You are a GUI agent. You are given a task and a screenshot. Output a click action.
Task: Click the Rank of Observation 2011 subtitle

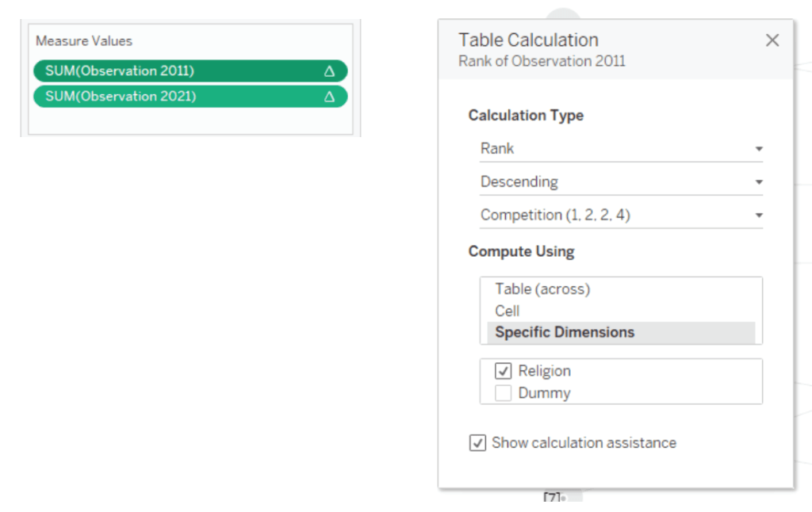(542, 61)
